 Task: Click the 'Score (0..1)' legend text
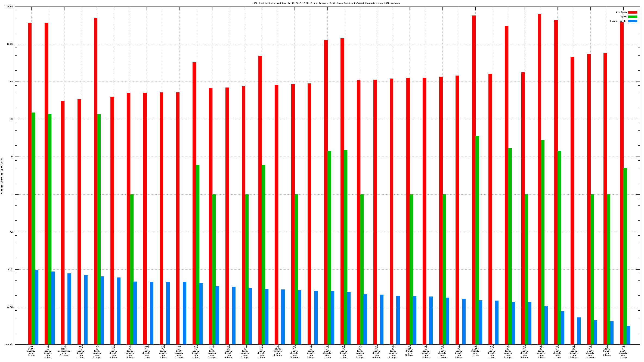click(618, 21)
